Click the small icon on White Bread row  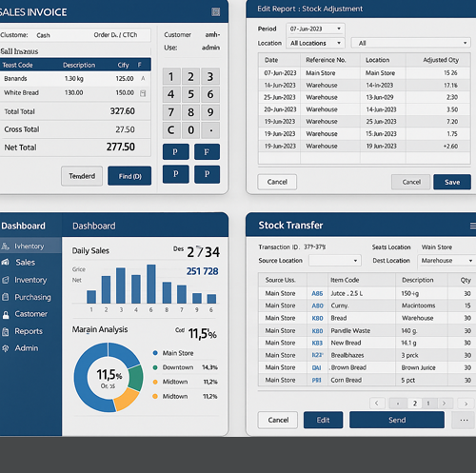143,93
